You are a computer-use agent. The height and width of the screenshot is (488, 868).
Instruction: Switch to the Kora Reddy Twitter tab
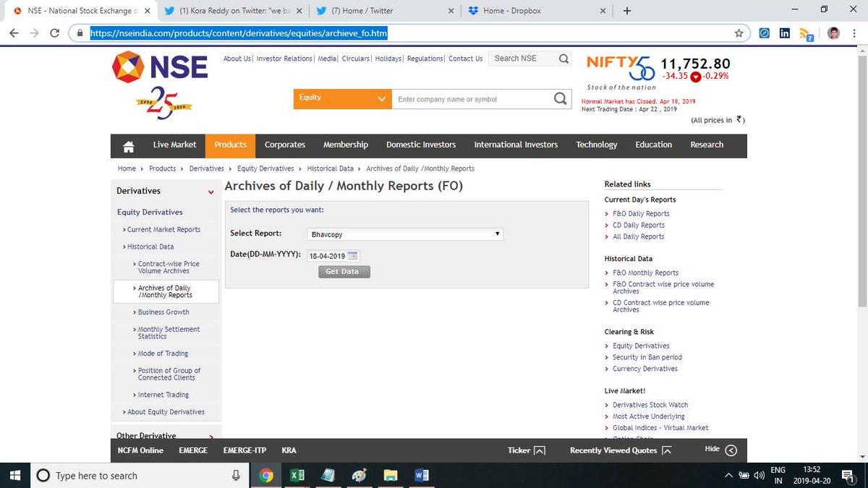[232, 11]
